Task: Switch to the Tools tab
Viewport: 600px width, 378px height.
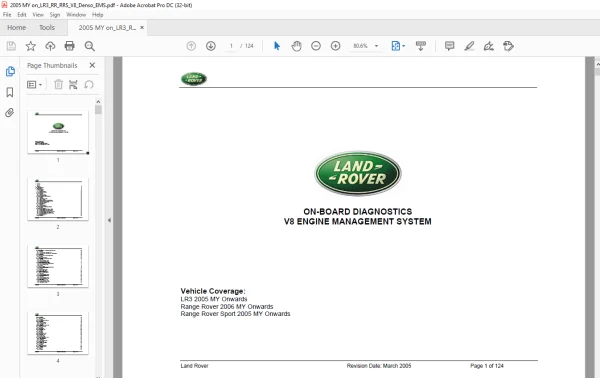Action: coord(47,28)
